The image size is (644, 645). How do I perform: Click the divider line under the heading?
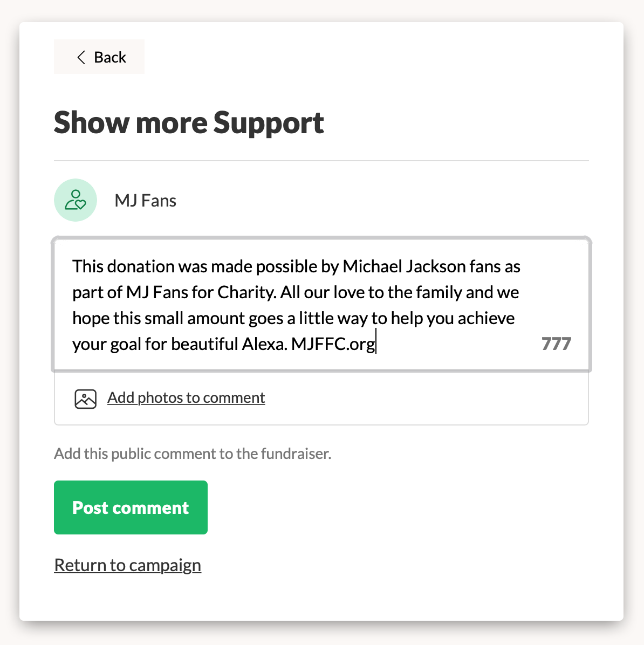(x=321, y=161)
